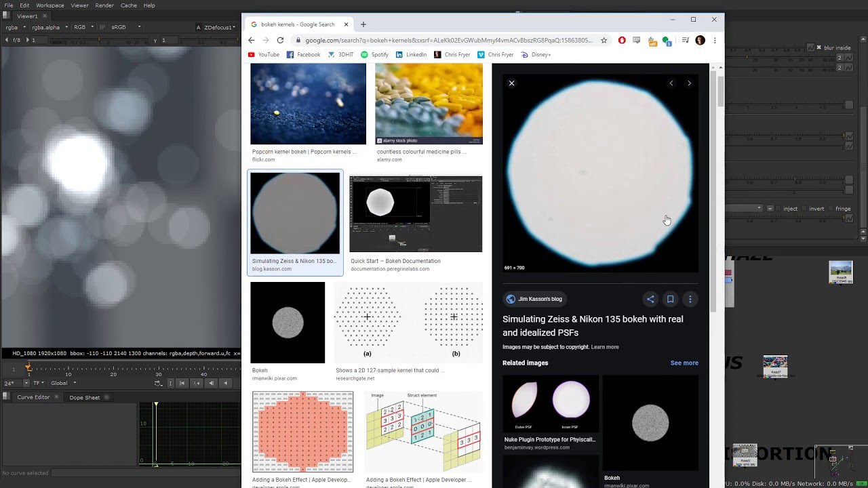Click Chrome's reload page button
Viewport: 868px width, 488px height.
(x=280, y=41)
